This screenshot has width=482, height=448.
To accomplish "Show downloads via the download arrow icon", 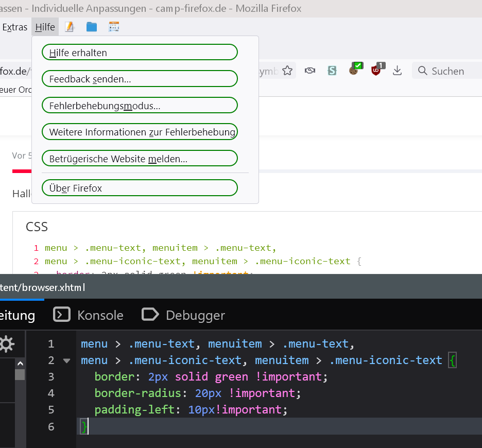I will 397,71.
